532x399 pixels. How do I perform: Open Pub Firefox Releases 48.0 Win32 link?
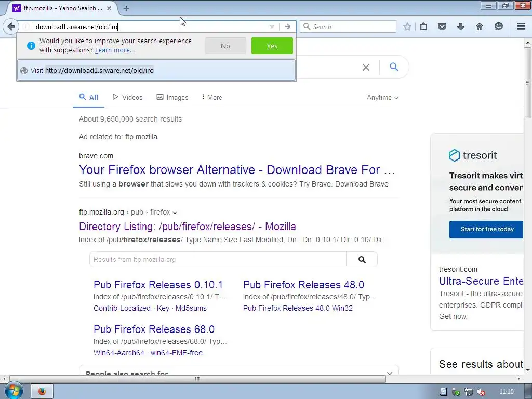[x=298, y=308]
